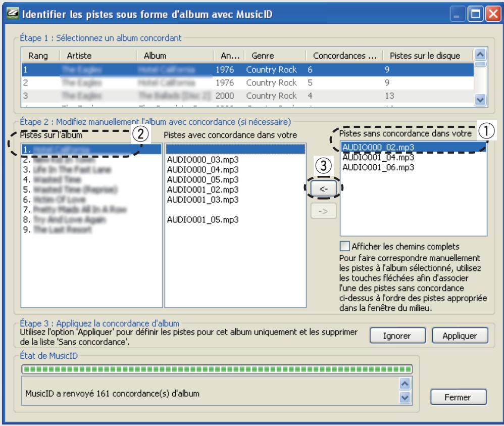This screenshot has width=504, height=426.
Task: Enable Afficher les chemins complets checkbox
Action: click(x=344, y=246)
